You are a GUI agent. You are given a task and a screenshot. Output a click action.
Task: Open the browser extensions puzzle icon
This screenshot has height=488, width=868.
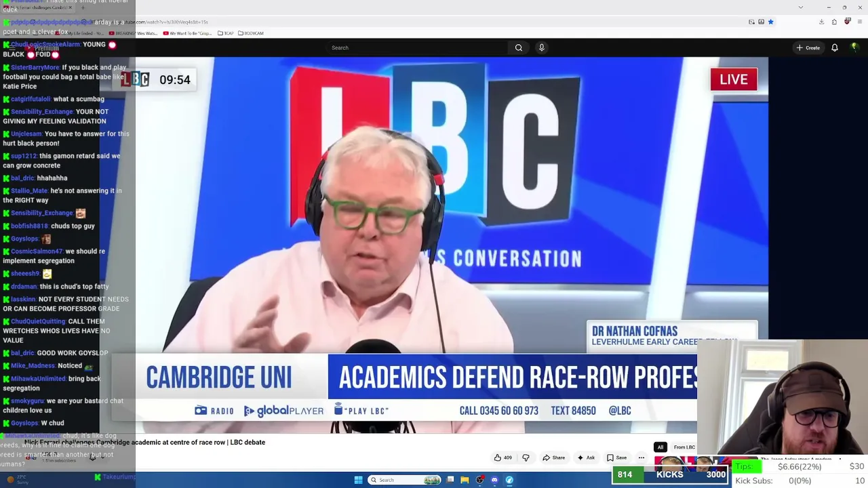click(x=834, y=22)
